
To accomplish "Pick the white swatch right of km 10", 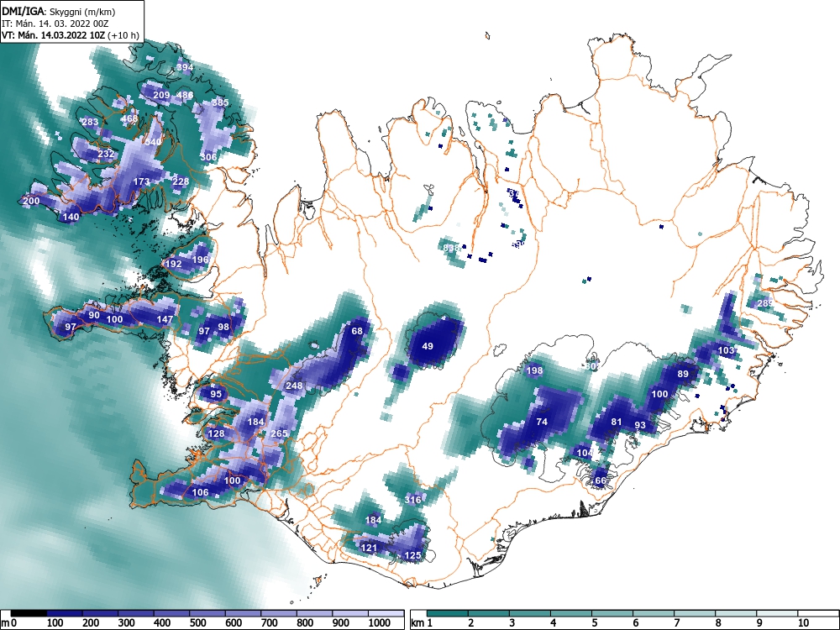I will pyautogui.click(x=818, y=613).
